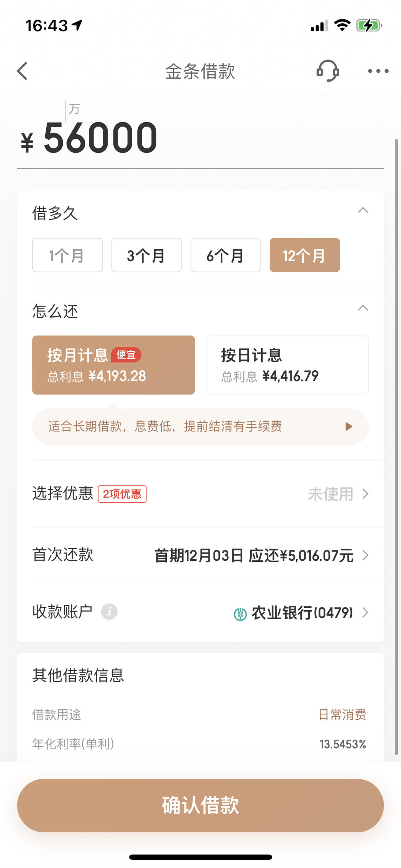Choose the 6个月 loan term
The width and height of the screenshot is (401, 868).
tap(226, 255)
